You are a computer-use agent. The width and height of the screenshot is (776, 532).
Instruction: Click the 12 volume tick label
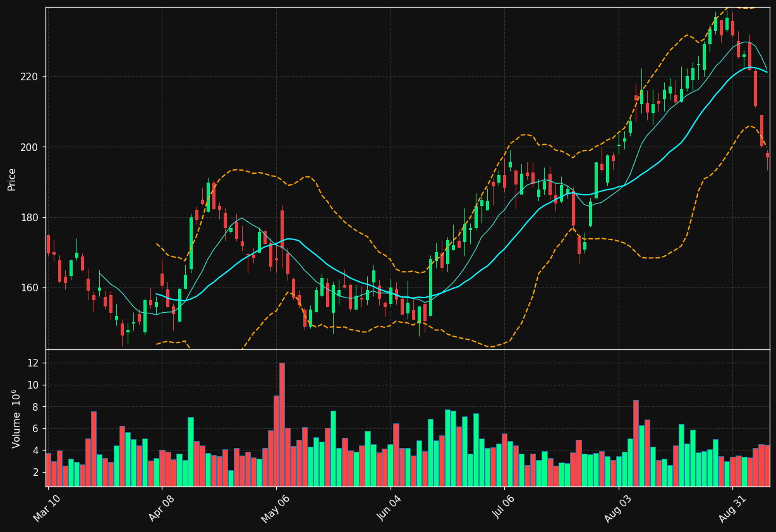point(32,363)
